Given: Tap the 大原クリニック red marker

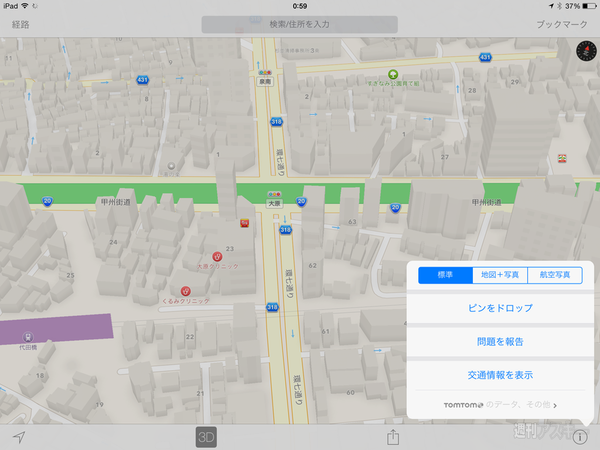Looking at the screenshot, I should click(217, 256).
